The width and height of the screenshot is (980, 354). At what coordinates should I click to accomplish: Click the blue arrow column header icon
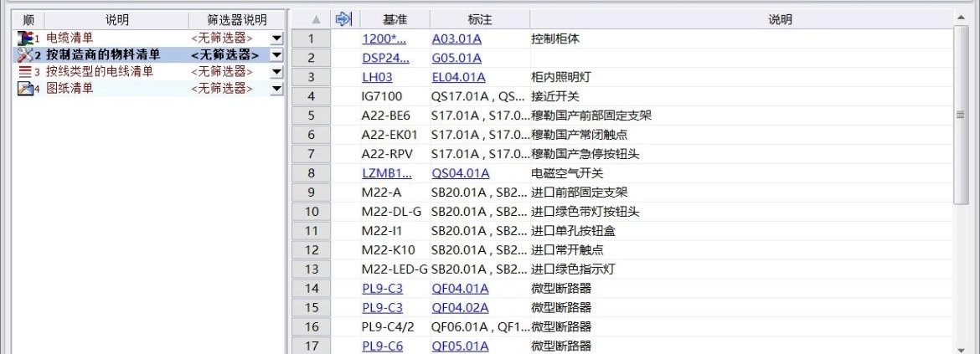coord(343,19)
